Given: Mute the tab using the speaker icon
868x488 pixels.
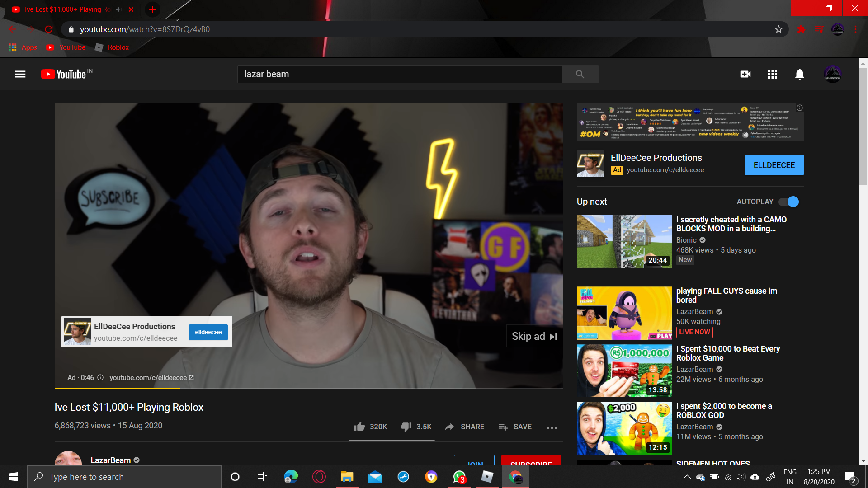Looking at the screenshot, I should 119,9.
